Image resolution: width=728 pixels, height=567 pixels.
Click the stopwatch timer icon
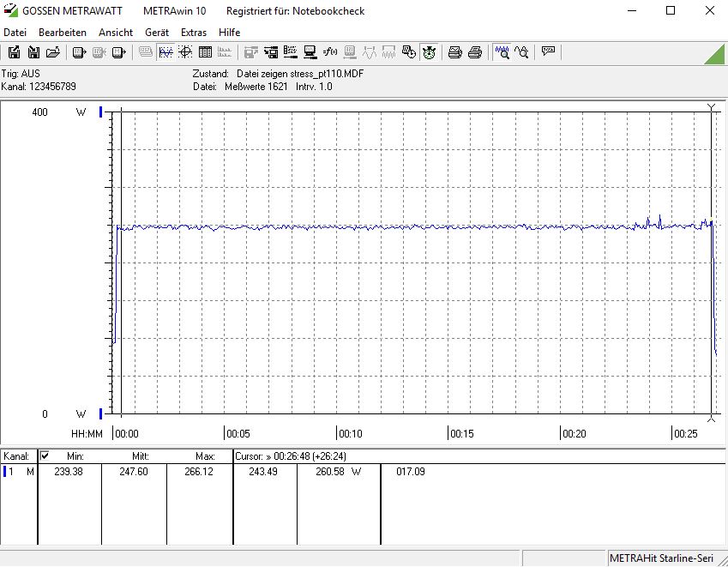pyautogui.click(x=430, y=52)
